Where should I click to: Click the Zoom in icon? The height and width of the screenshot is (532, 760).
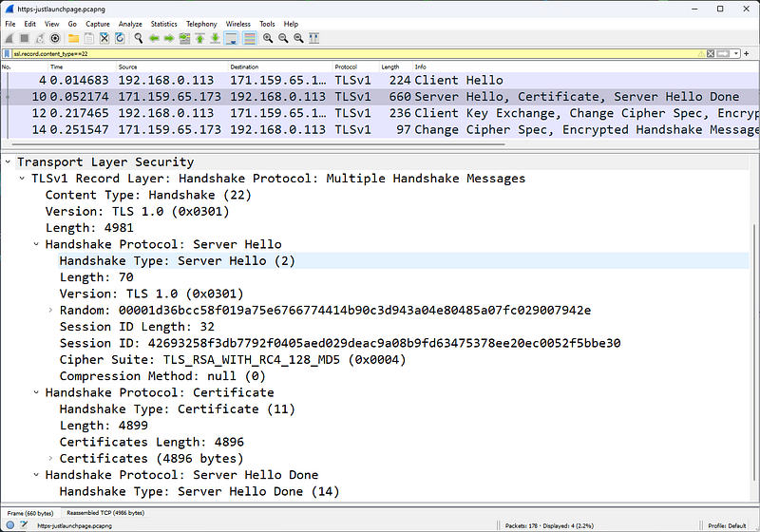[x=268, y=38]
